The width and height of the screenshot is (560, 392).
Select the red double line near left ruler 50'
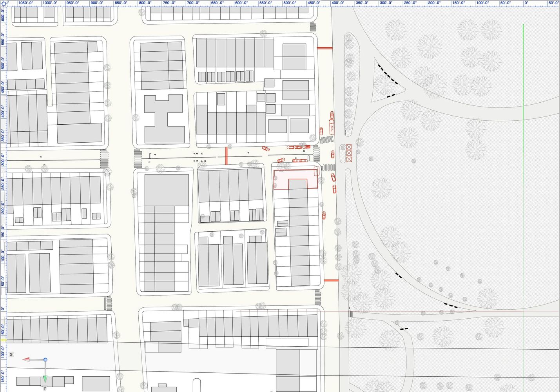332,280
